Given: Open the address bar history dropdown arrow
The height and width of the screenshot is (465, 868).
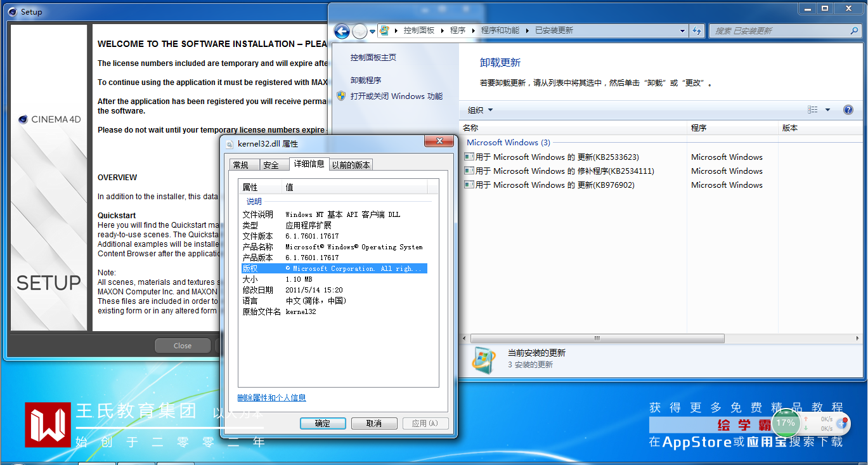Looking at the screenshot, I should [682, 30].
